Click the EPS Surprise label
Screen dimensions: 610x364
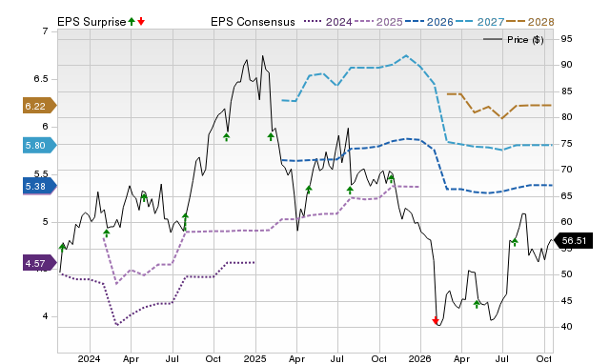tap(91, 22)
